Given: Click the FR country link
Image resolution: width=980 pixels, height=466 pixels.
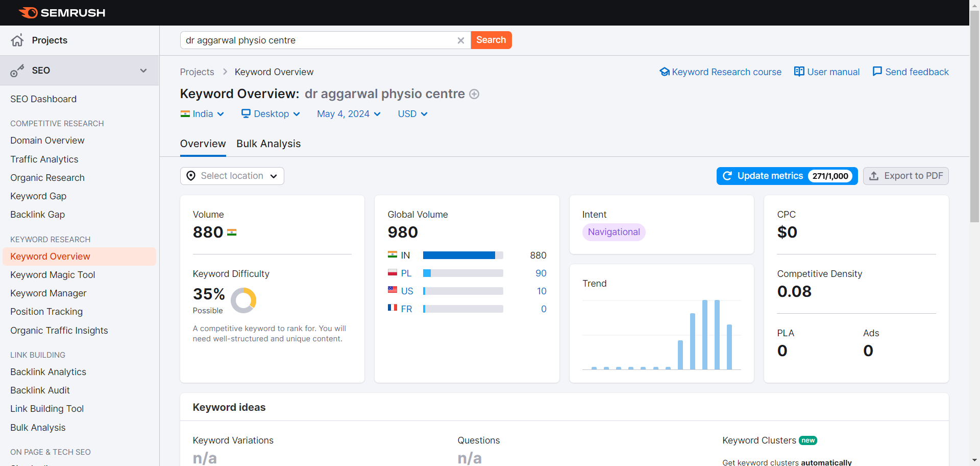Looking at the screenshot, I should tap(407, 309).
